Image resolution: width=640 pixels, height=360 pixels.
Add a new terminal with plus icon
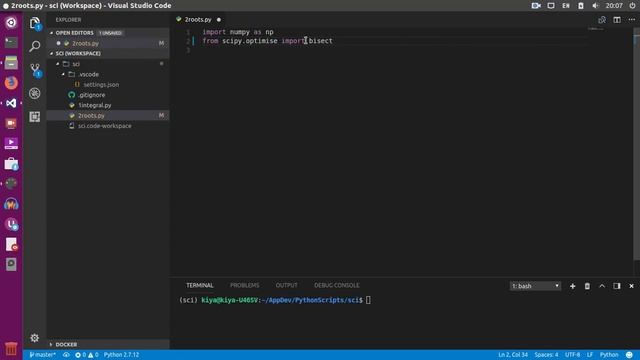coord(572,286)
